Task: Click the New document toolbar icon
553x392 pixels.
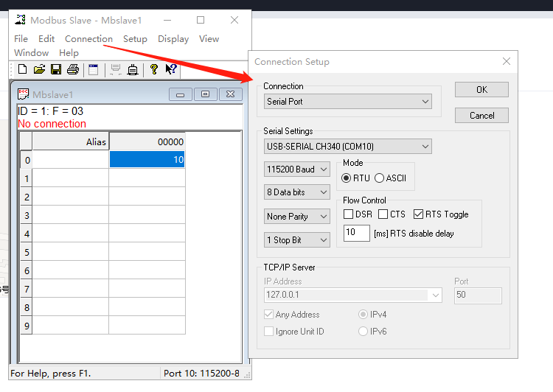Action: 22,69
